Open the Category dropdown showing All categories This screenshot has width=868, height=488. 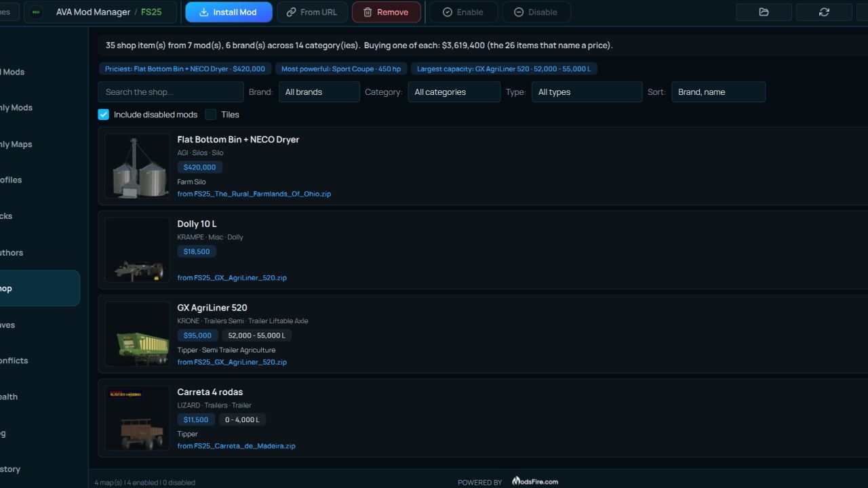pyautogui.click(x=454, y=92)
